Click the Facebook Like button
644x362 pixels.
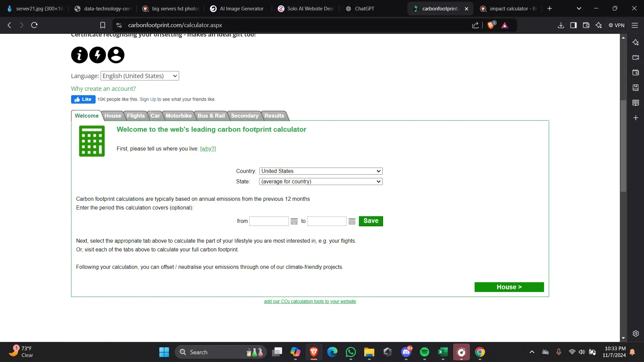pyautogui.click(x=83, y=99)
